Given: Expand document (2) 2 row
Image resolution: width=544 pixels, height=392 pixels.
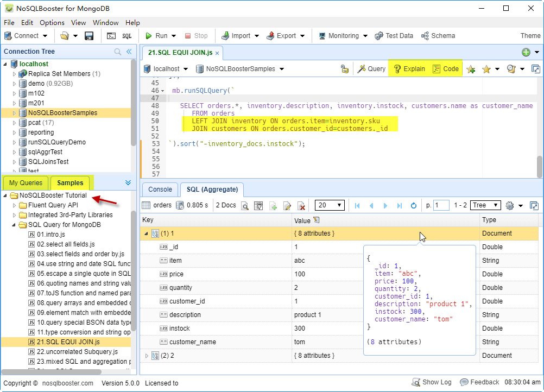Looking at the screenshot, I should [146, 356].
